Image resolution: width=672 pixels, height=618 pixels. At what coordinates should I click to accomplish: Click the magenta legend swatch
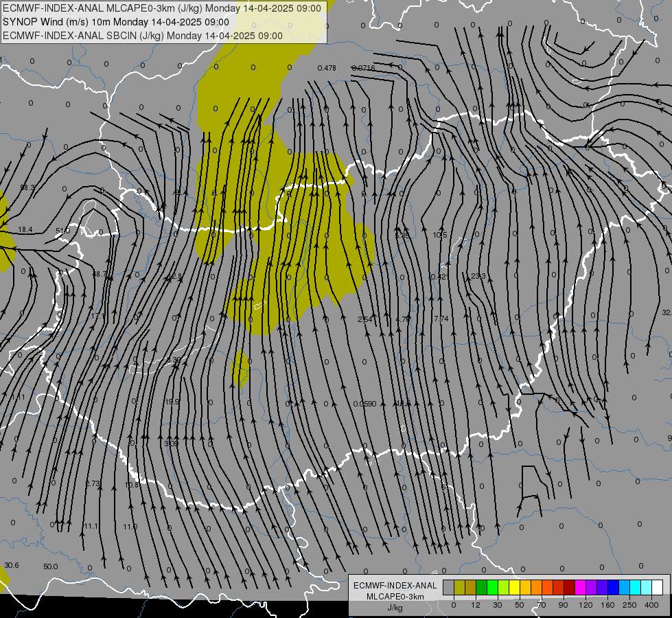pyautogui.click(x=580, y=588)
